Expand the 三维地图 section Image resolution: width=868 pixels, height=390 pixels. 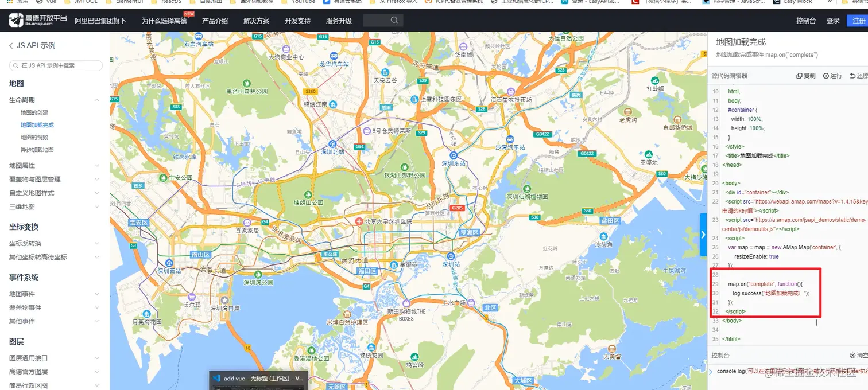point(96,207)
